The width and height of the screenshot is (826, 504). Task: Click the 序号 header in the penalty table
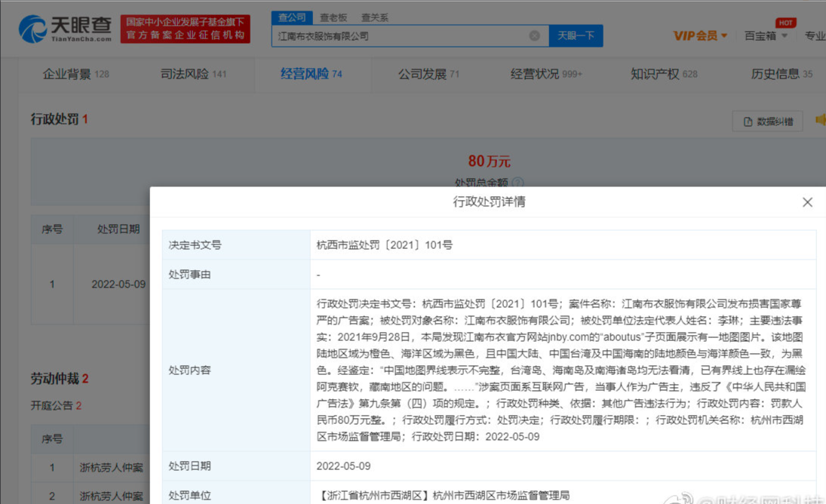pyautogui.click(x=52, y=229)
